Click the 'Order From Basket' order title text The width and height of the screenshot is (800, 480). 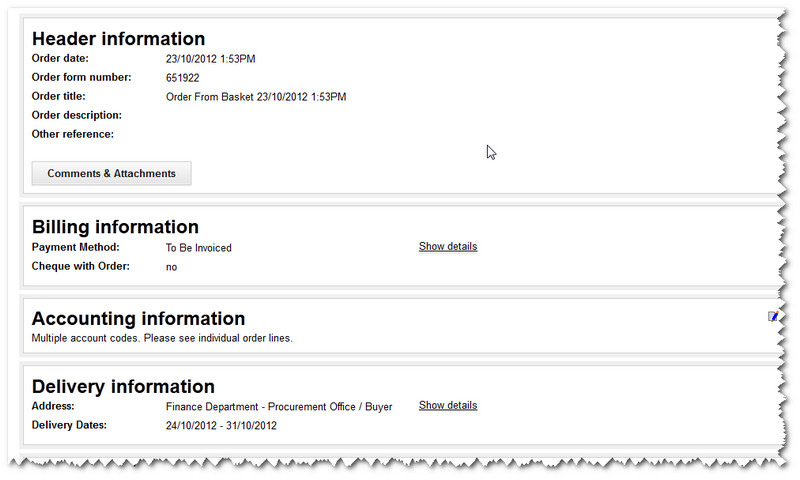(255, 97)
